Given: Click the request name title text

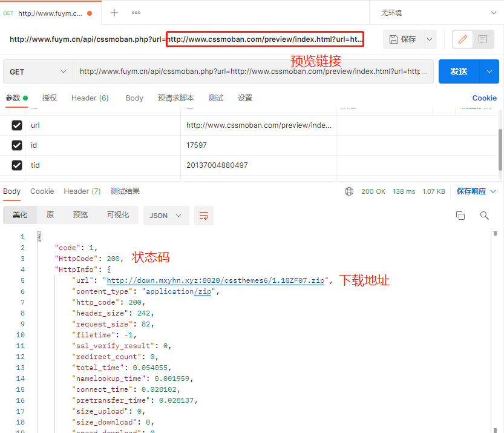Looking at the screenshot, I should [186, 39].
